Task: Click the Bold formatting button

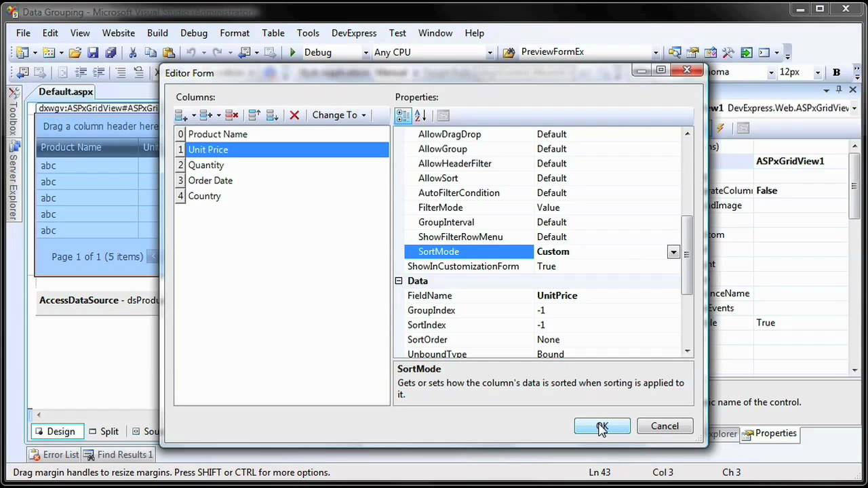Action: (x=836, y=72)
